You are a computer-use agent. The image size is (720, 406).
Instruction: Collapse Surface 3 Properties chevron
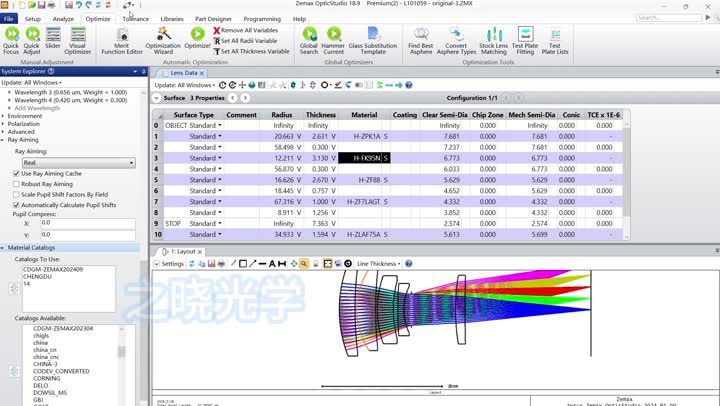156,98
